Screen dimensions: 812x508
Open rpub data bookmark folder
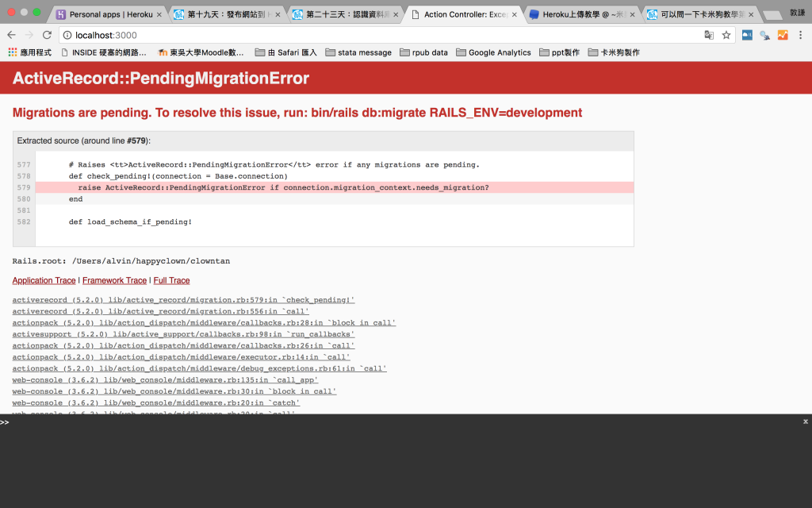pos(423,52)
